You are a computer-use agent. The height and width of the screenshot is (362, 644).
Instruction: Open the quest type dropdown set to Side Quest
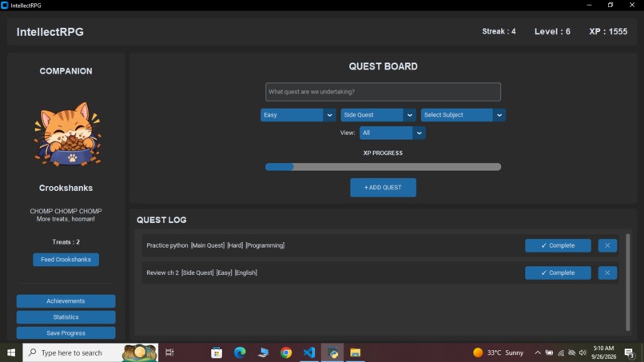pos(378,115)
